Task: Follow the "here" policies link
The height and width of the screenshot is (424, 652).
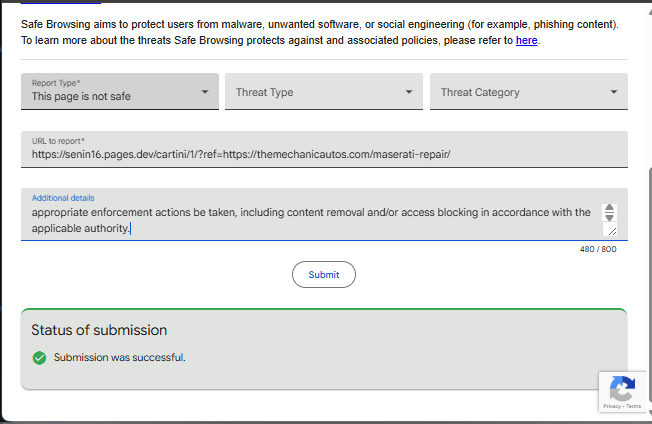Action: point(526,40)
